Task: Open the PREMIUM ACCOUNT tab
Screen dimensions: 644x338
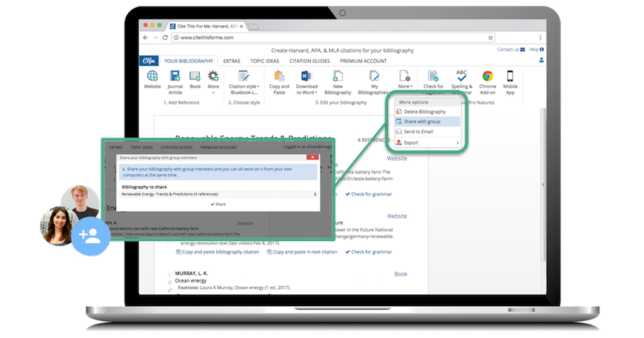Action: point(363,61)
